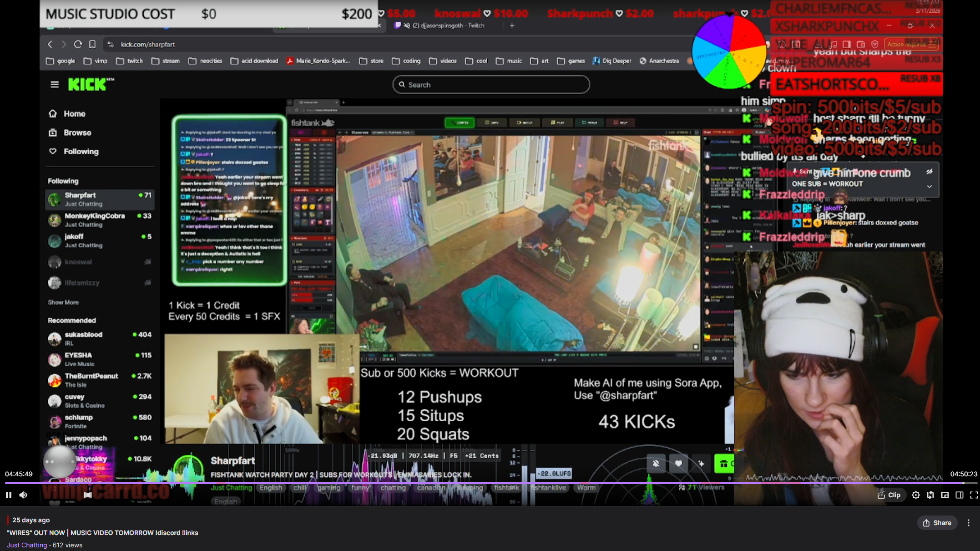Image resolution: width=980 pixels, height=551 pixels.
Task: Select Following in Kick sidebar
Action: pos(81,151)
